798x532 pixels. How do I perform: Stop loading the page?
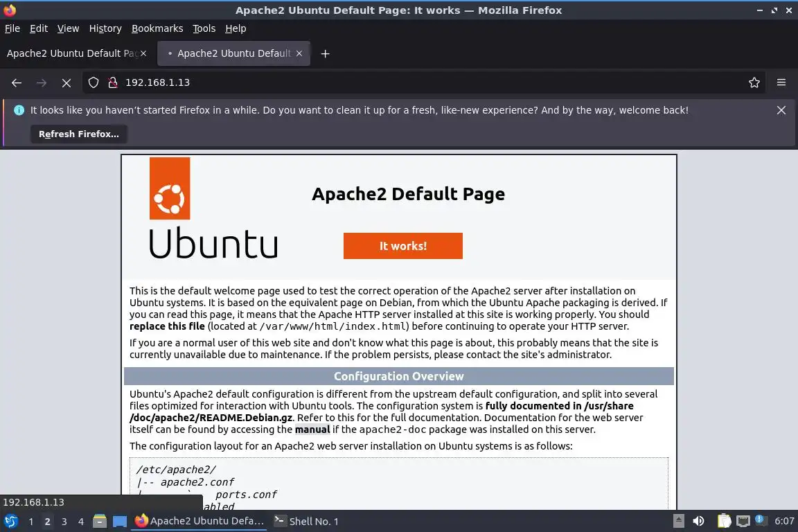tap(66, 82)
